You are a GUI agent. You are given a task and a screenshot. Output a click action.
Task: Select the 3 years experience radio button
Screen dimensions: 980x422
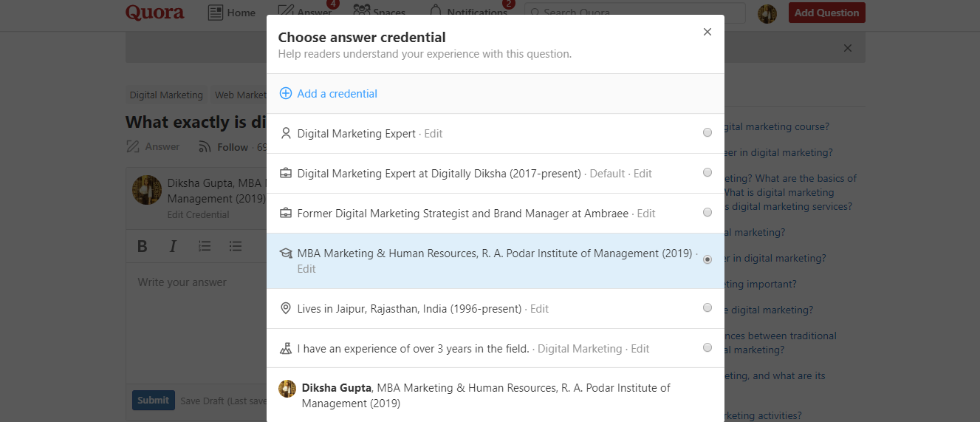707,348
